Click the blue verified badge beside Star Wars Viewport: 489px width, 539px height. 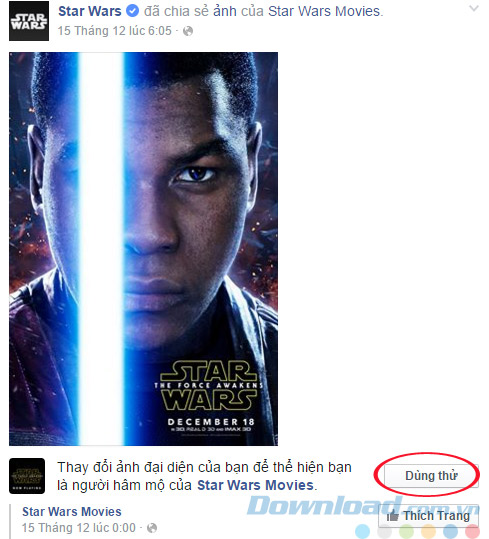(133, 11)
